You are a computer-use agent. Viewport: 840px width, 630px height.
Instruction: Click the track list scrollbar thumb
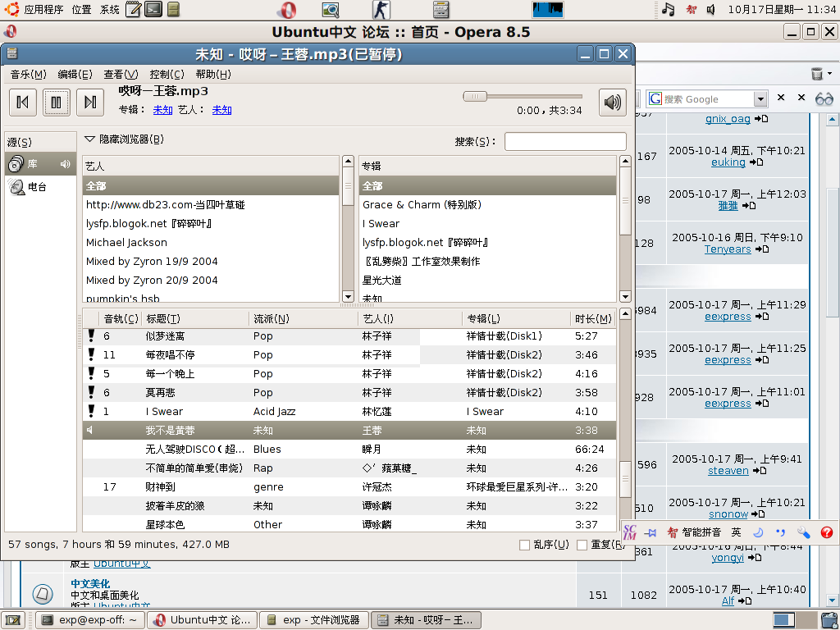[624, 479]
